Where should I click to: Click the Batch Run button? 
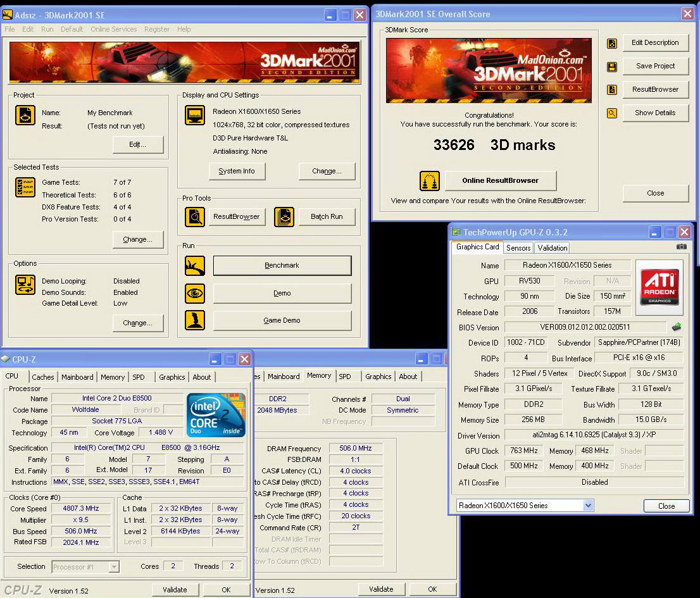pyautogui.click(x=327, y=216)
